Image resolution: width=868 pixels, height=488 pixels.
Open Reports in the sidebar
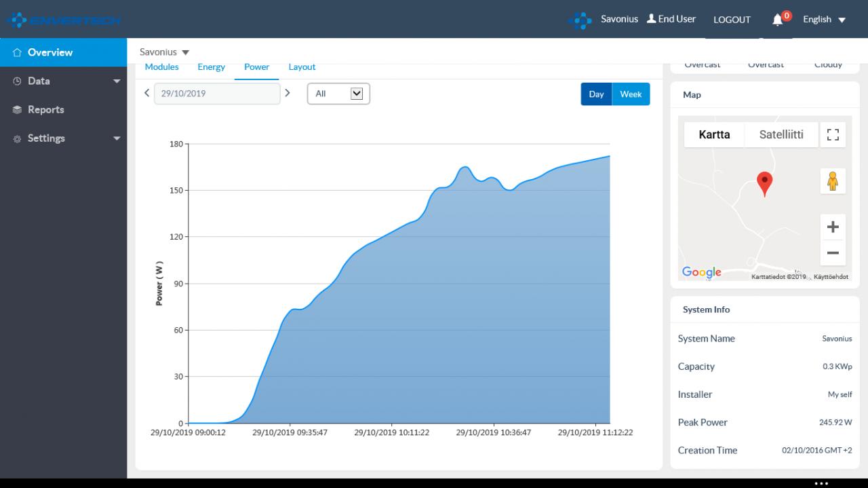(63, 110)
